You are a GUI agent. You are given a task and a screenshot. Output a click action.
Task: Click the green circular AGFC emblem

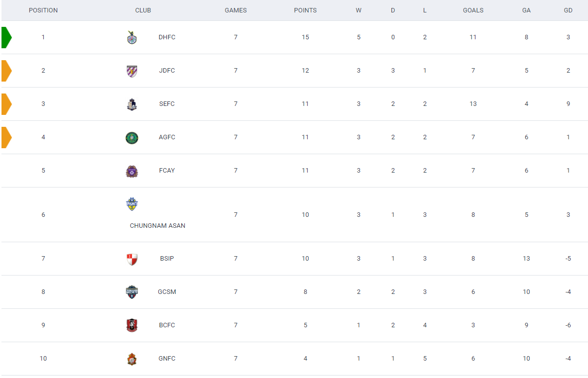pos(131,138)
